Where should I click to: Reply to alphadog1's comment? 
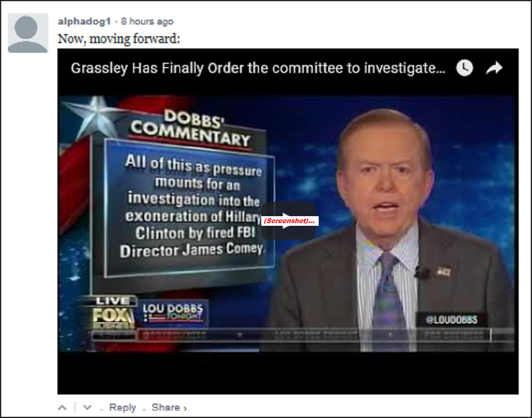(x=122, y=407)
